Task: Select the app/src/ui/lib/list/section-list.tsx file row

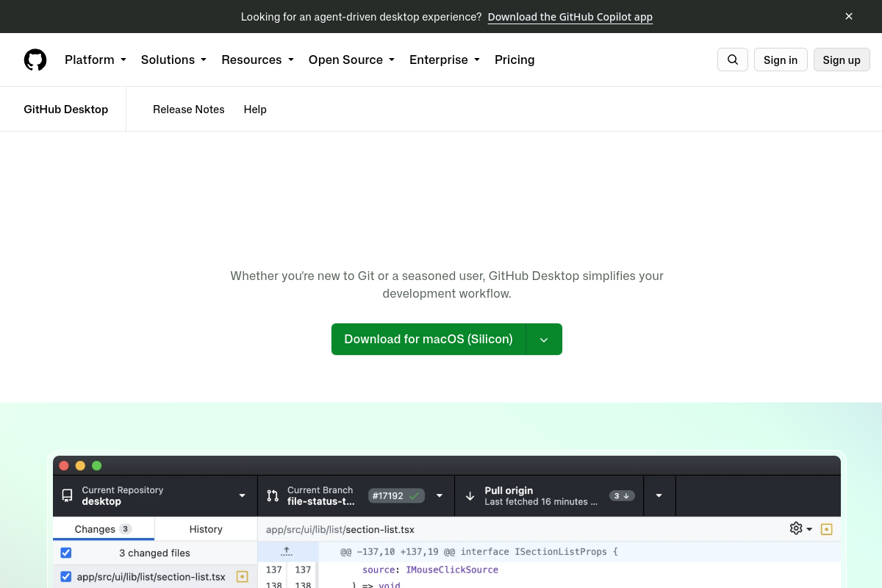Action: coord(155,577)
